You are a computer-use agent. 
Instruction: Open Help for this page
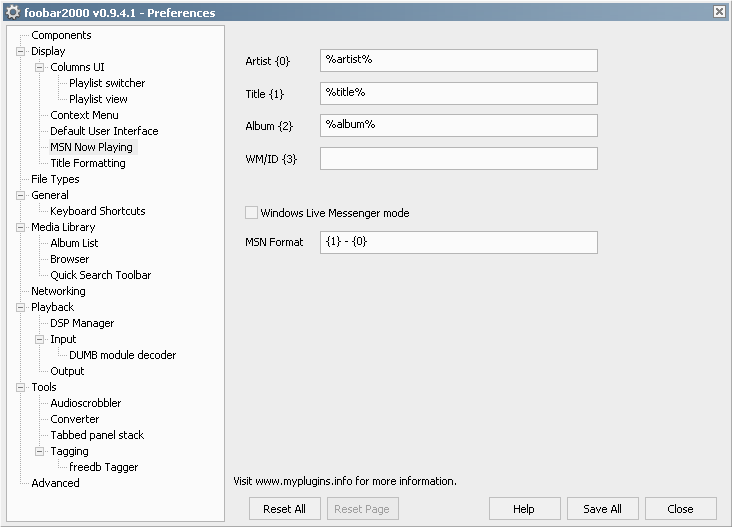point(524,509)
